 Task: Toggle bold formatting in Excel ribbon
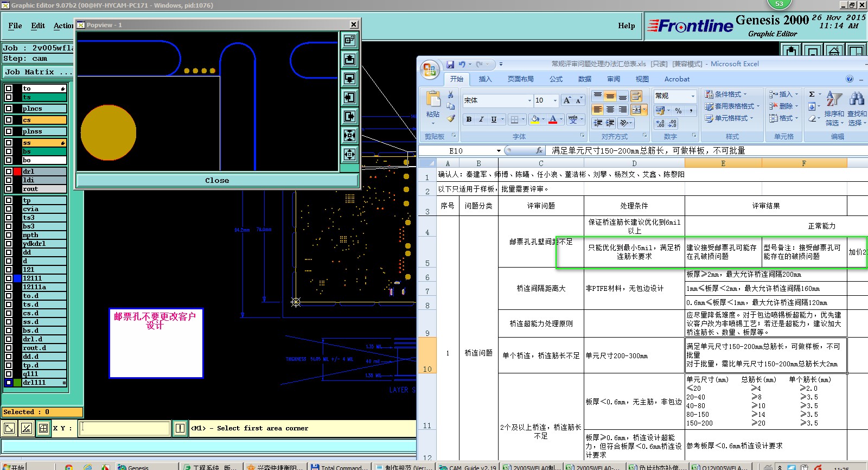tap(469, 119)
